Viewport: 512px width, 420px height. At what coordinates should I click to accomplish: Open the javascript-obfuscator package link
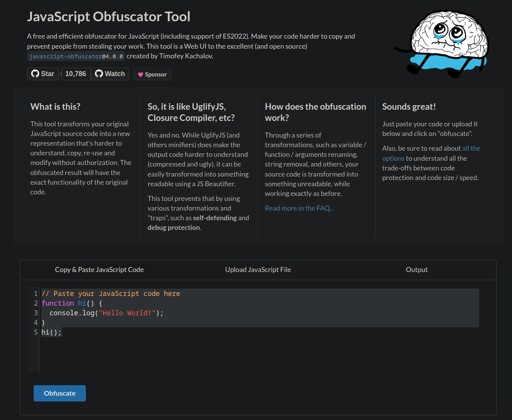pos(76,56)
